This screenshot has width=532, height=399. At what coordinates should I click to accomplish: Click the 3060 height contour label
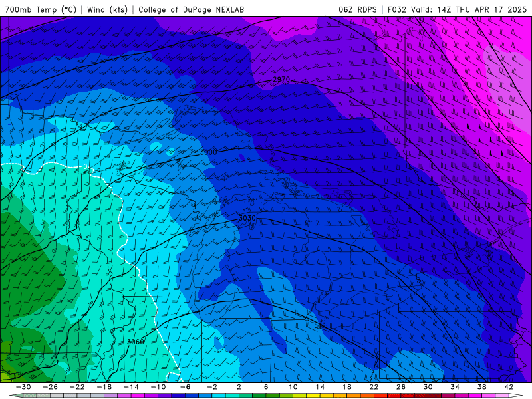pos(136,342)
